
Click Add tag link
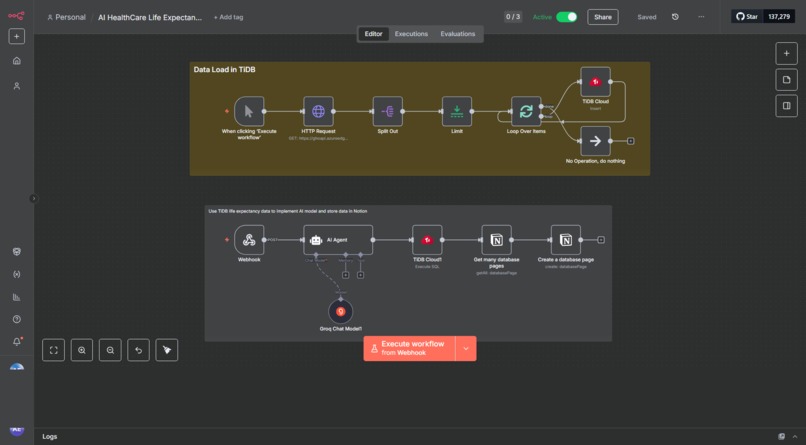(x=228, y=17)
